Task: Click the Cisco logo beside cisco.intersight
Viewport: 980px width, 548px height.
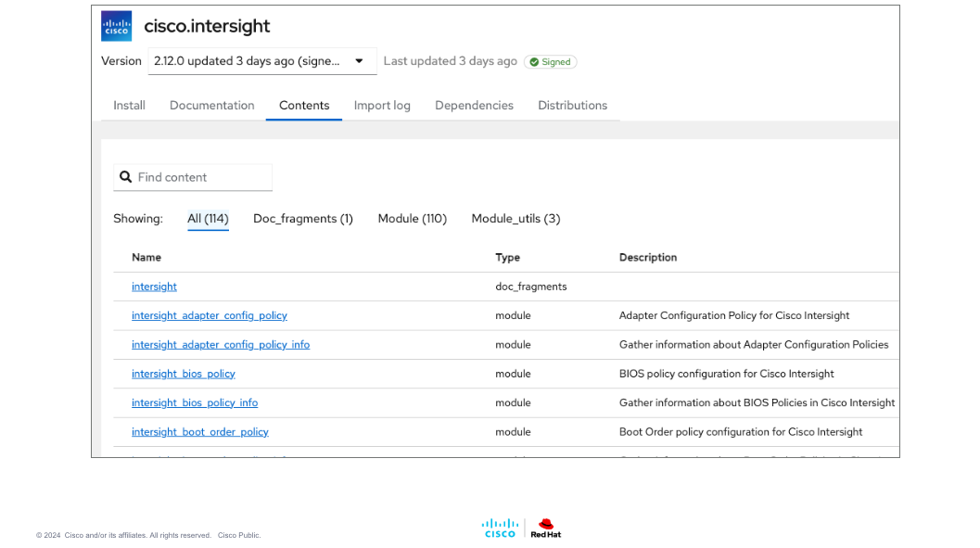Action: 116,26
